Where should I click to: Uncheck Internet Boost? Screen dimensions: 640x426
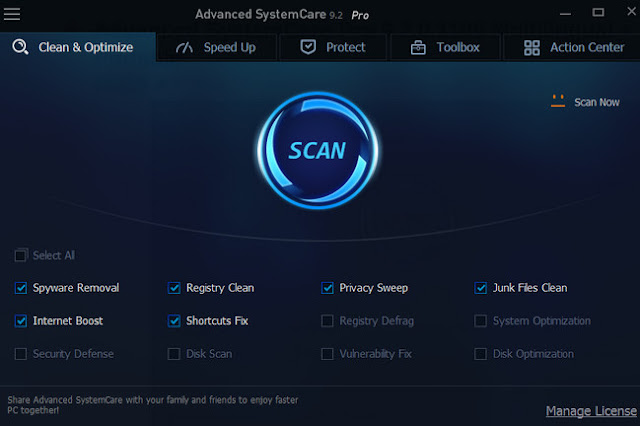click(x=21, y=321)
